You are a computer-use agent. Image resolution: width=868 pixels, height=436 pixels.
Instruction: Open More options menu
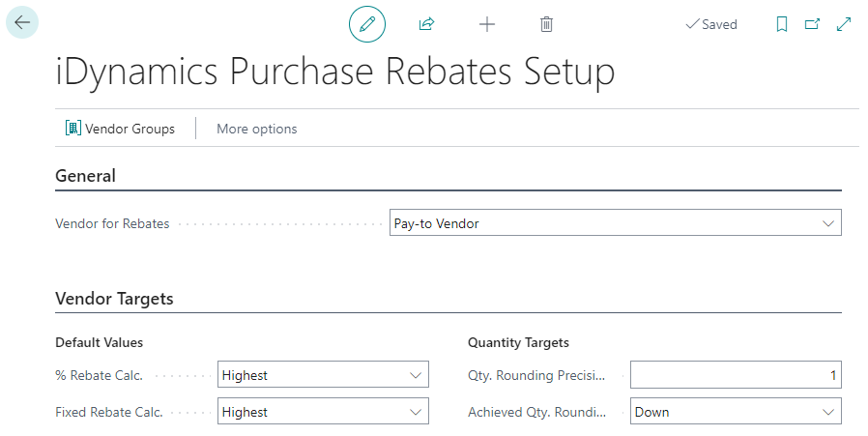(x=257, y=129)
